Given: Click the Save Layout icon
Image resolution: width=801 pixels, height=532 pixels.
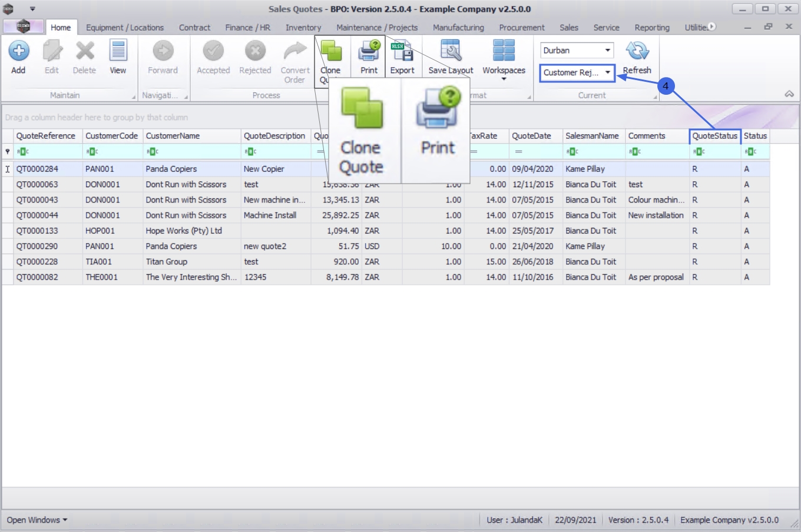Looking at the screenshot, I should point(451,51).
